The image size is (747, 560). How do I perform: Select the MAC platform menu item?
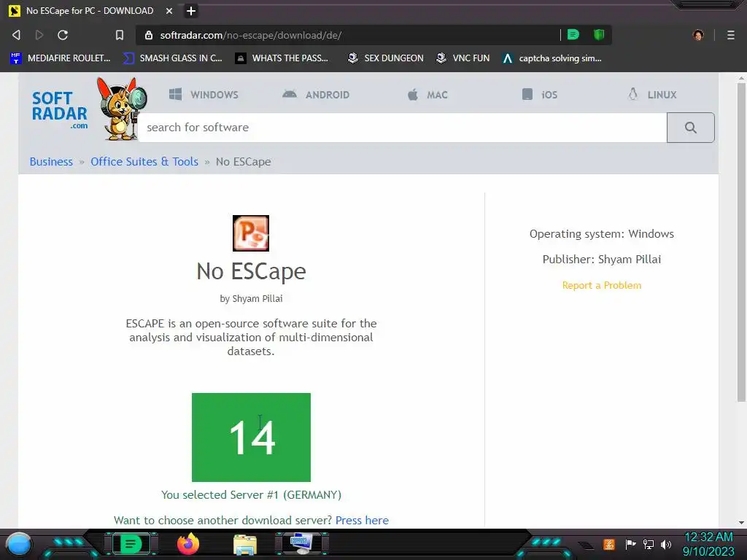[x=427, y=94]
